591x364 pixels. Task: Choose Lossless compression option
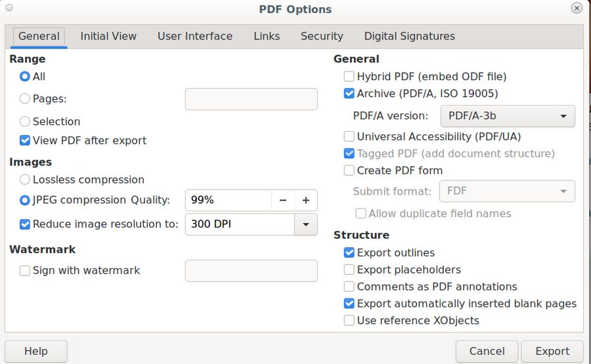pos(25,180)
